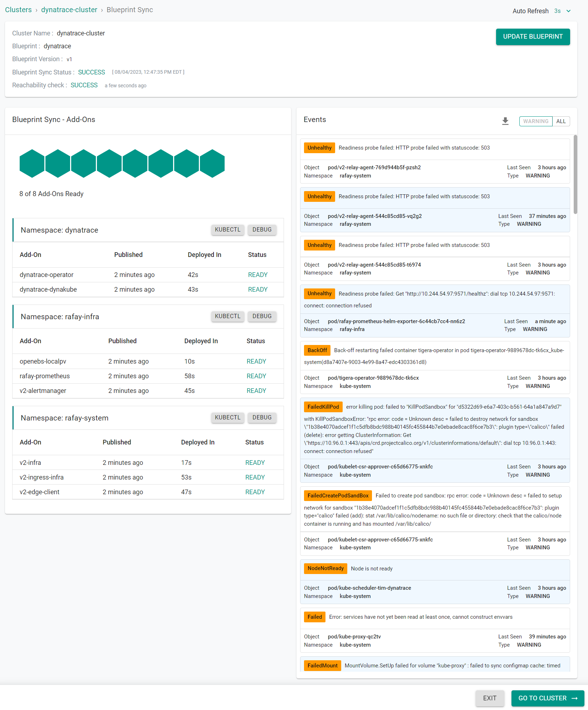The width and height of the screenshot is (588, 710).
Task: Click the READY status of v2-infra
Action: 255,463
